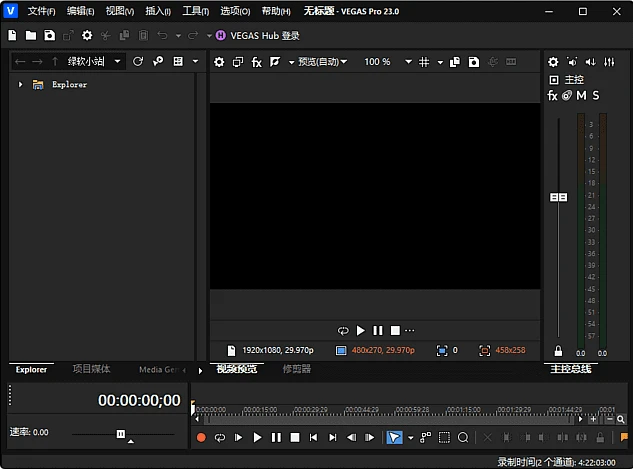The width and height of the screenshot is (633, 469).
Task: Select the normal edit tool arrow
Action: point(394,438)
